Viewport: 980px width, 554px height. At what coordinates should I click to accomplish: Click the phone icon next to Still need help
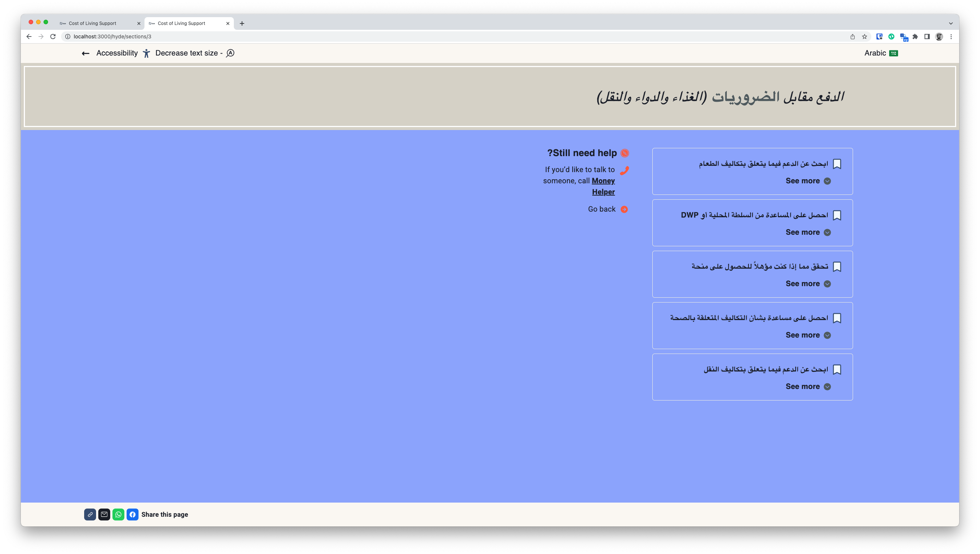tap(624, 170)
